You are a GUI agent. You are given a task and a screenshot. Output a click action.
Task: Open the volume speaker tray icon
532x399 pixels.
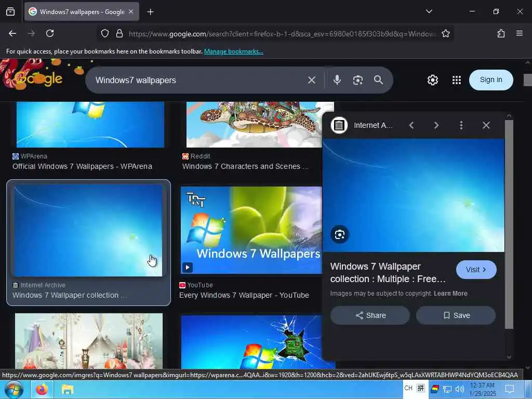click(x=460, y=390)
